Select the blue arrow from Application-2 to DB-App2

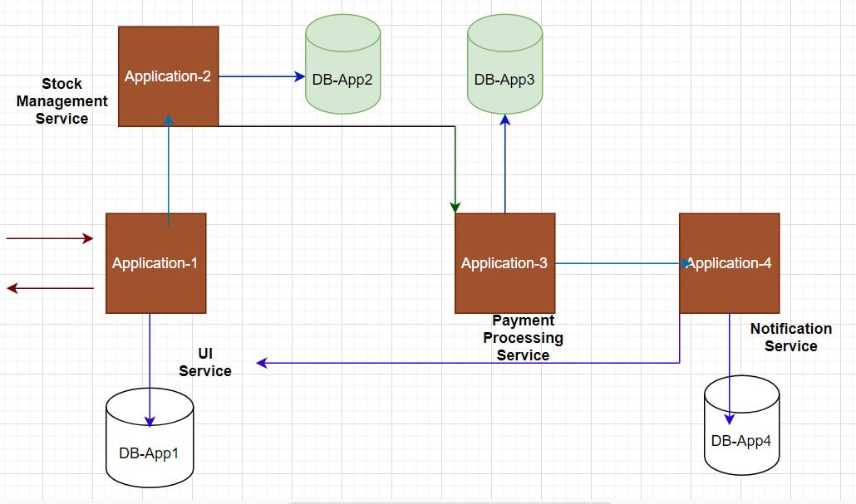(260, 76)
